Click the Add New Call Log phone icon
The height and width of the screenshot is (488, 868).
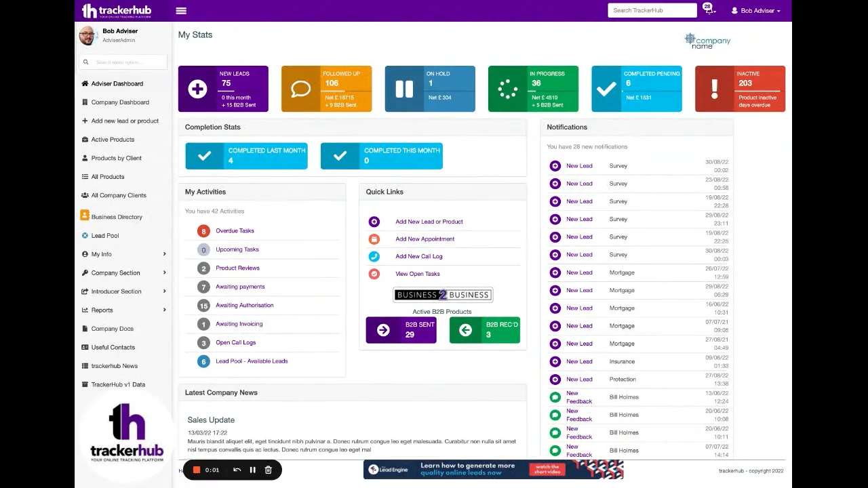click(x=374, y=256)
